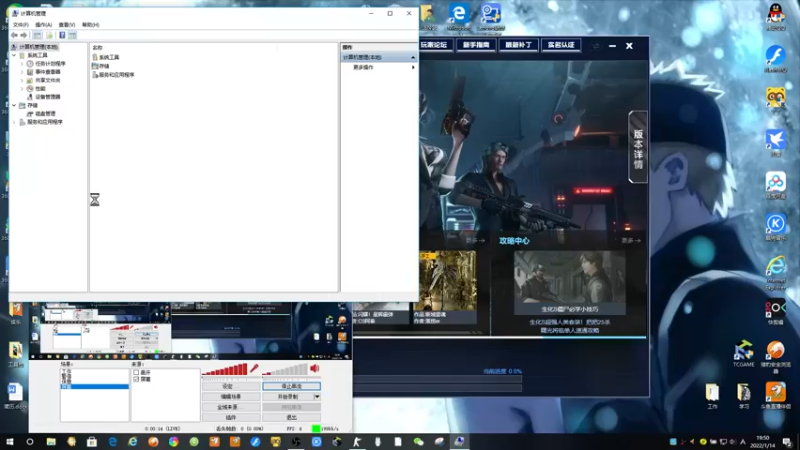Expand the 事件查看器 tree node

point(22,72)
